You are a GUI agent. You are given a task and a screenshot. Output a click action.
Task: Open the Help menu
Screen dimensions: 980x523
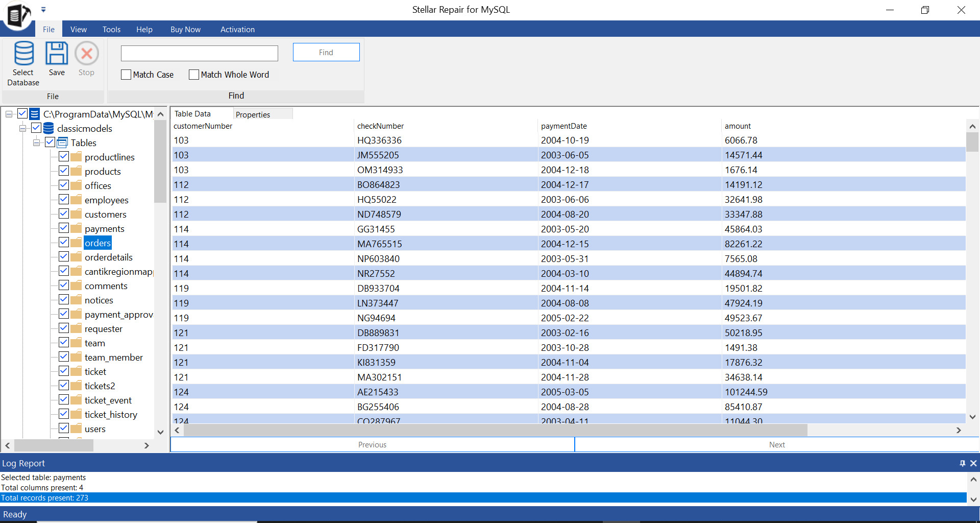tap(144, 29)
